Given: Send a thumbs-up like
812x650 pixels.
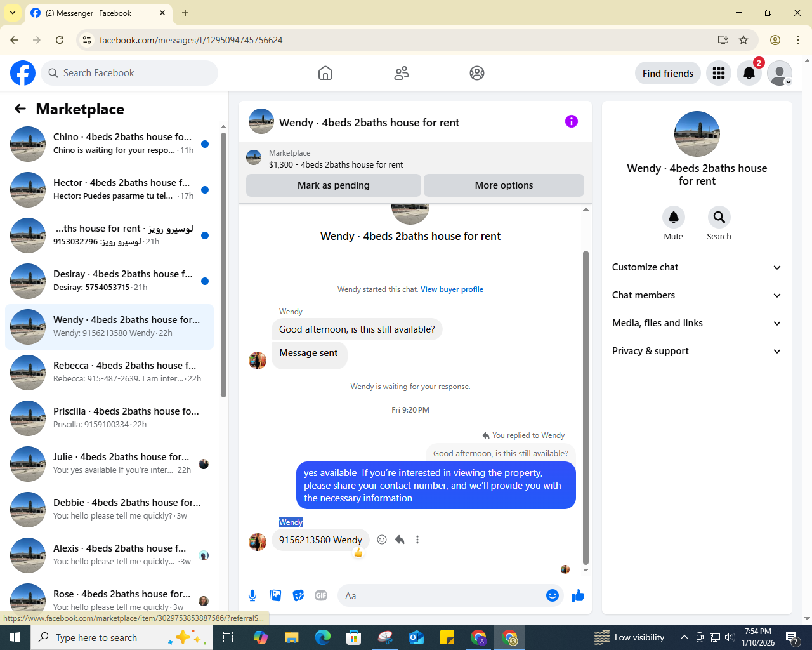Looking at the screenshot, I should pos(578,595).
